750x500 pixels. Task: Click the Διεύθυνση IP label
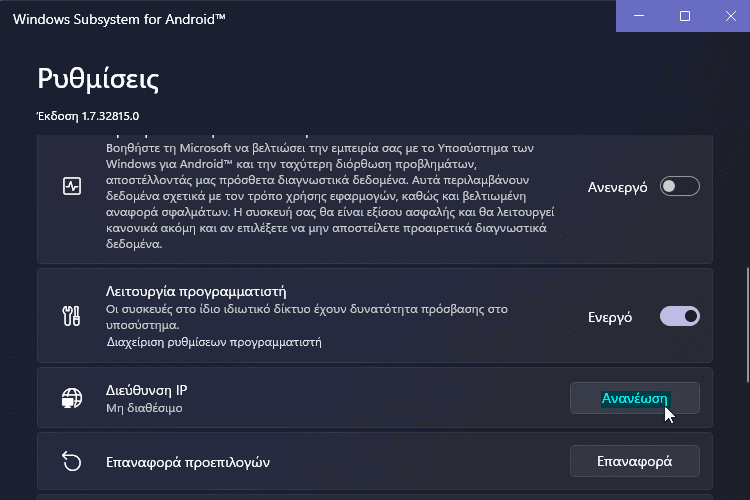tap(146, 390)
